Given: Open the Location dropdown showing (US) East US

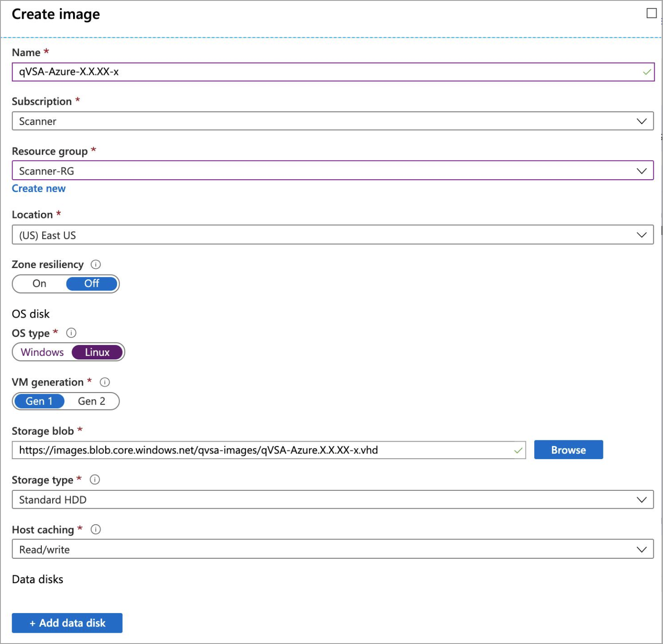Looking at the screenshot, I should coord(641,235).
